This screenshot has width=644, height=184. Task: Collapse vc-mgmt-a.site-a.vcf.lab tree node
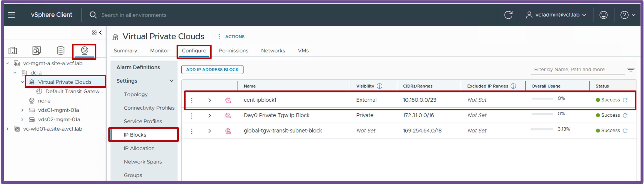[x=8, y=63]
